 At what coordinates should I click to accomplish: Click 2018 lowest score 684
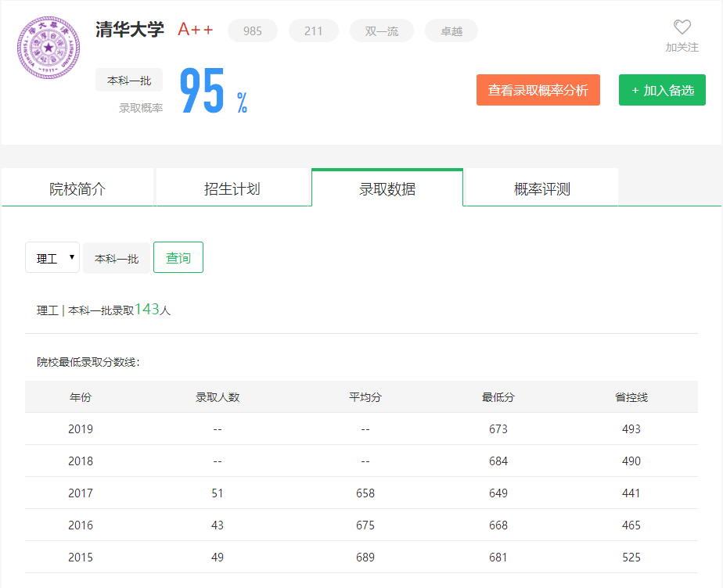click(x=498, y=461)
